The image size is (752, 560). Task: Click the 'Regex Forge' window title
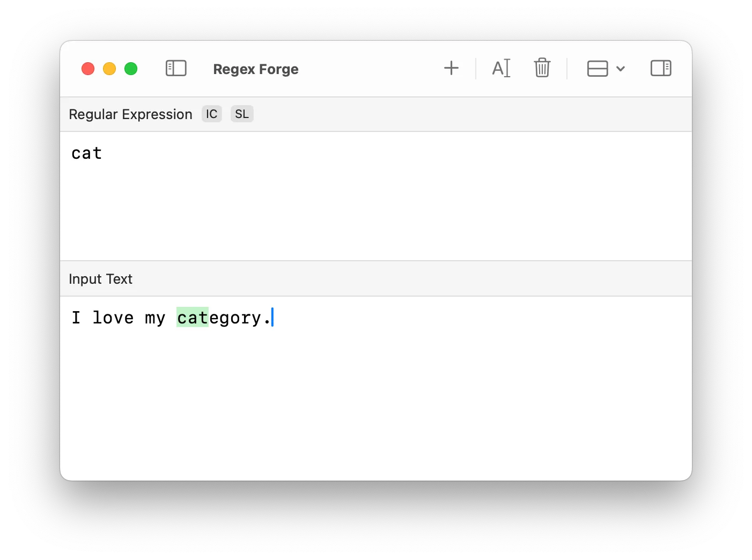[255, 69]
